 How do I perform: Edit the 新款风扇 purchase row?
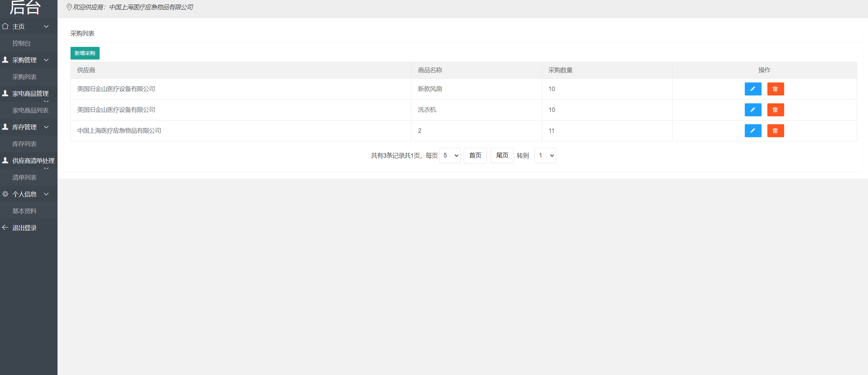point(753,89)
